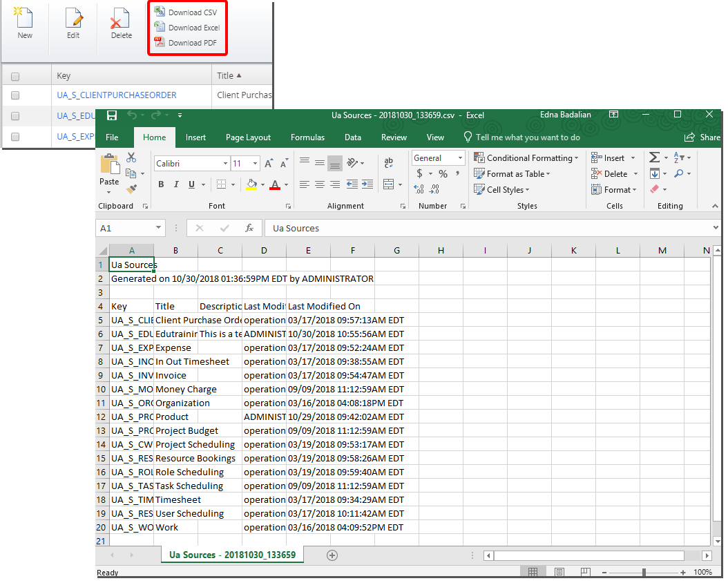Switch to the Formulas tab
Screen dimensions: 728x583
pyautogui.click(x=307, y=137)
